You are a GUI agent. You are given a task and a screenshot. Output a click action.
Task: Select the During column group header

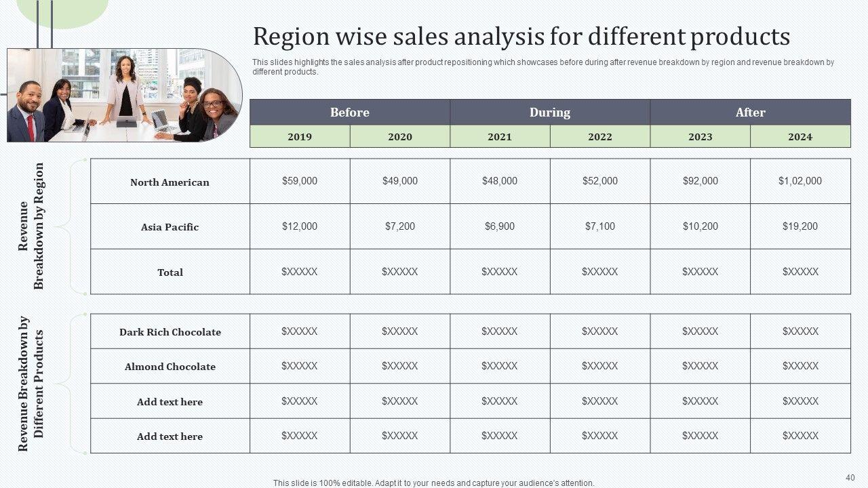[x=549, y=113]
